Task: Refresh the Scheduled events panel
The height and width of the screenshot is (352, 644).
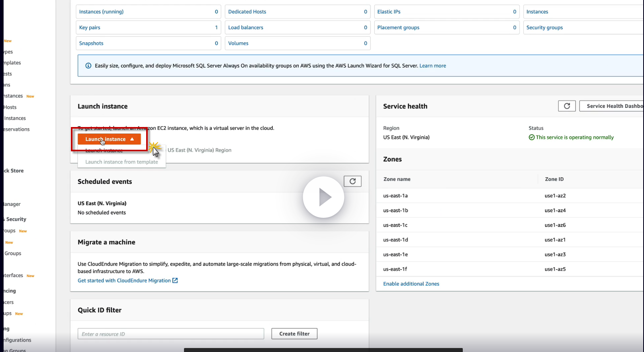Action: tap(352, 181)
